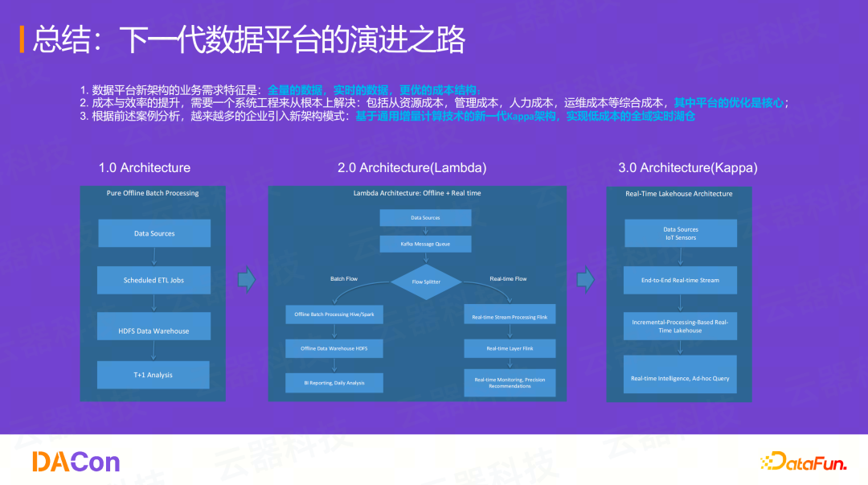868x485 pixels.
Task: Select the orange accent bar beside the title
Action: 23,36
